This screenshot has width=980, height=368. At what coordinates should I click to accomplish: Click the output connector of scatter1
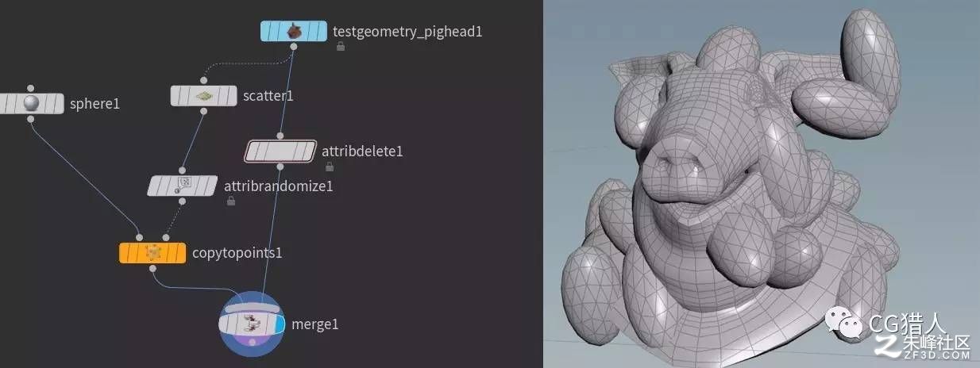[x=203, y=111]
